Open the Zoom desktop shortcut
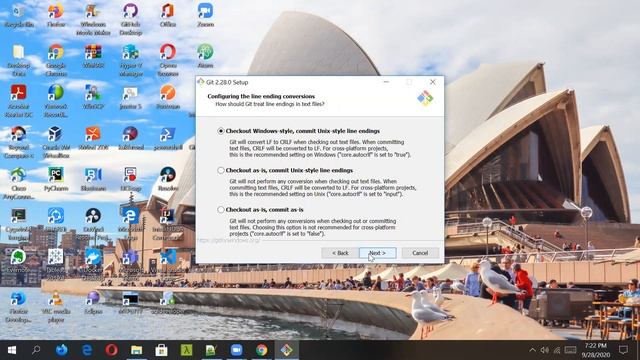The image size is (640, 360). tap(205, 16)
